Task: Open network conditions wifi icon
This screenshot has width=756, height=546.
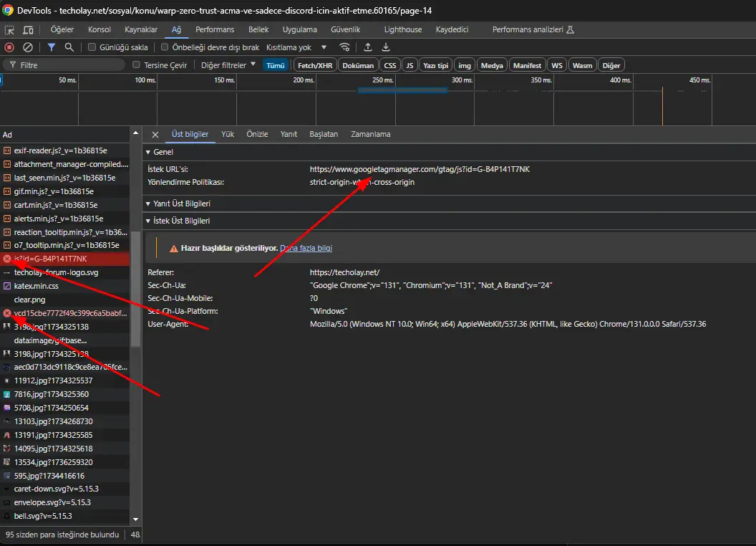Action: click(344, 47)
